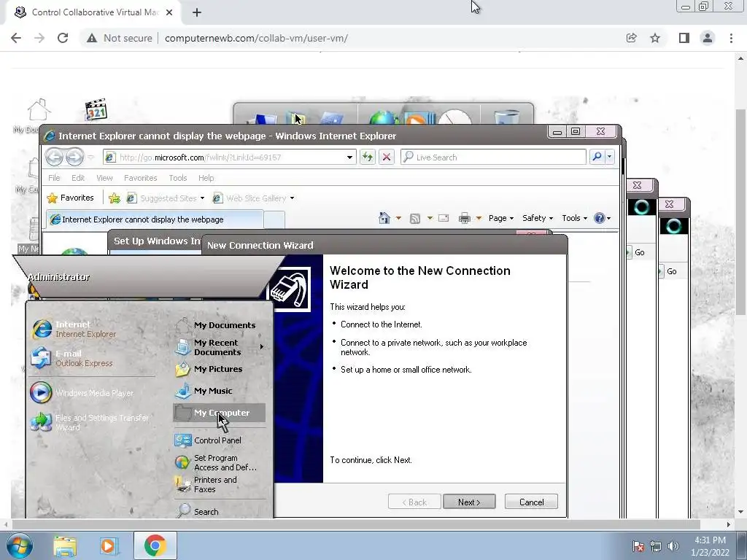Viewport: 747px width, 560px height.
Task: Click the IE Read Mail icon
Action: tap(444, 218)
